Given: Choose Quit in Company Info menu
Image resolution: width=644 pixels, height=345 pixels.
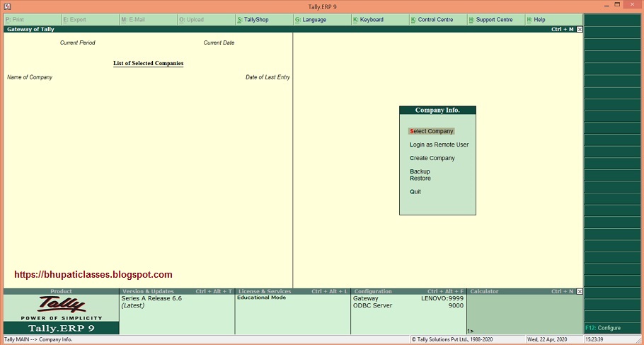Looking at the screenshot, I should point(415,191).
